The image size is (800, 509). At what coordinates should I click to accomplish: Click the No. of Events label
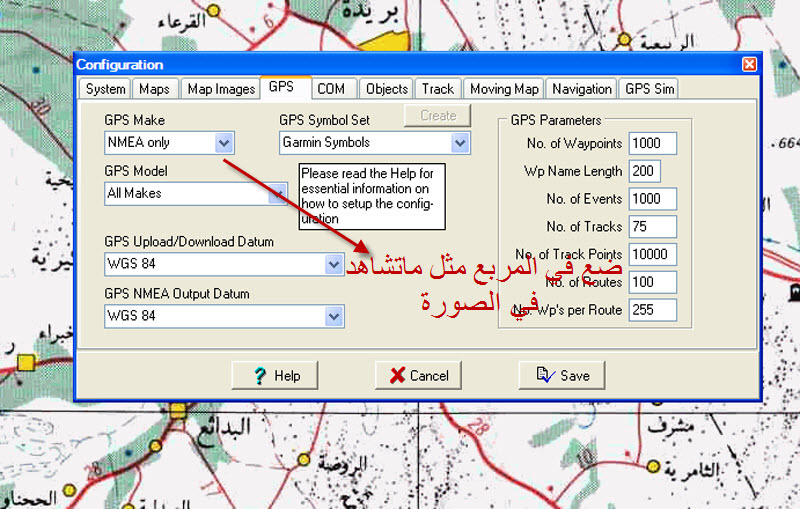click(584, 199)
